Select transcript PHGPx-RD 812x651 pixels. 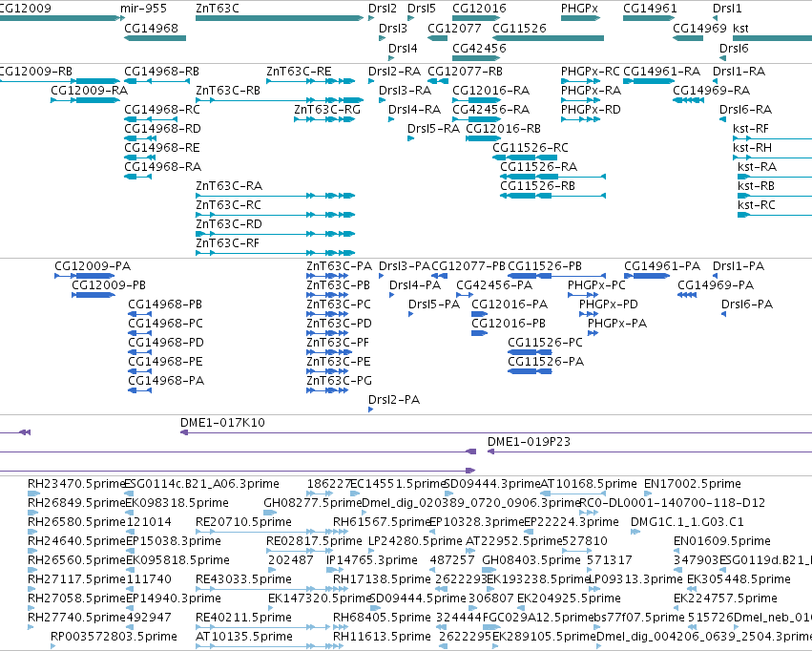pyautogui.click(x=580, y=119)
